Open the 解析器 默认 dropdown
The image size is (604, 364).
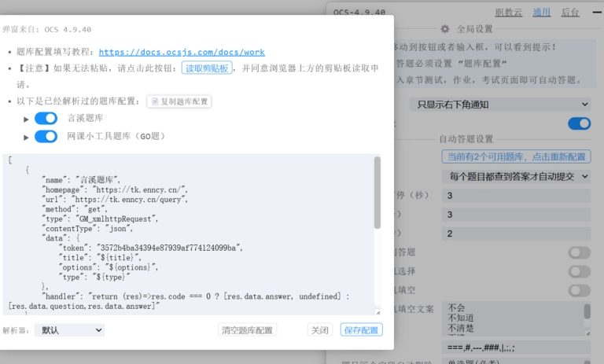click(69, 330)
